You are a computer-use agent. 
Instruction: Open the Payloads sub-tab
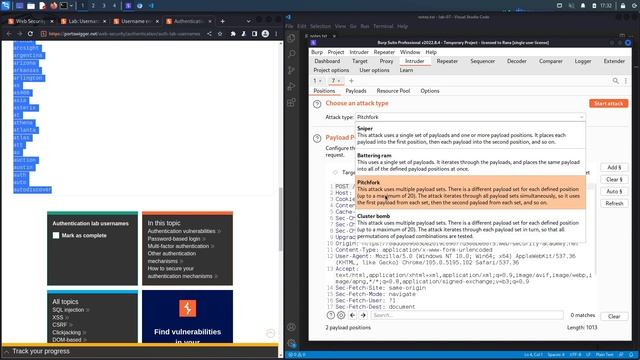point(356,91)
